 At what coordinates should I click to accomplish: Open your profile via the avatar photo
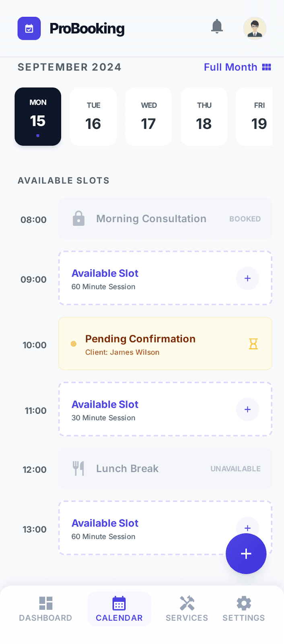click(x=255, y=28)
